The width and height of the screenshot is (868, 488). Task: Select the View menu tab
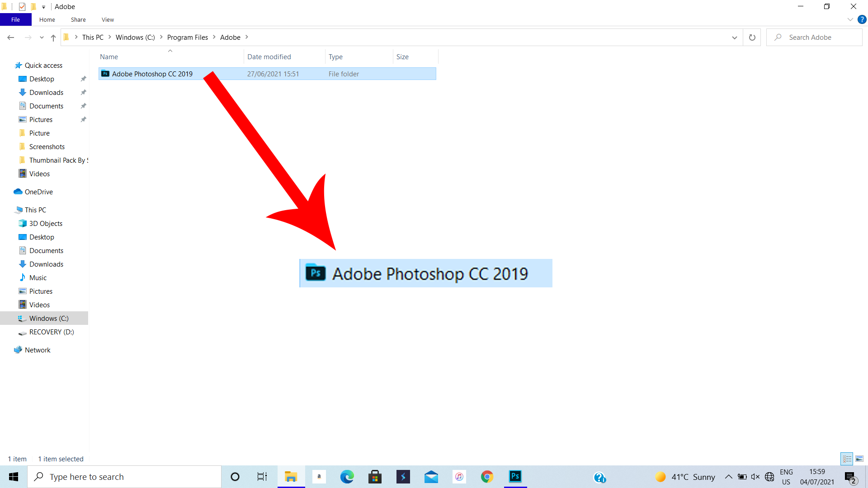(x=107, y=20)
